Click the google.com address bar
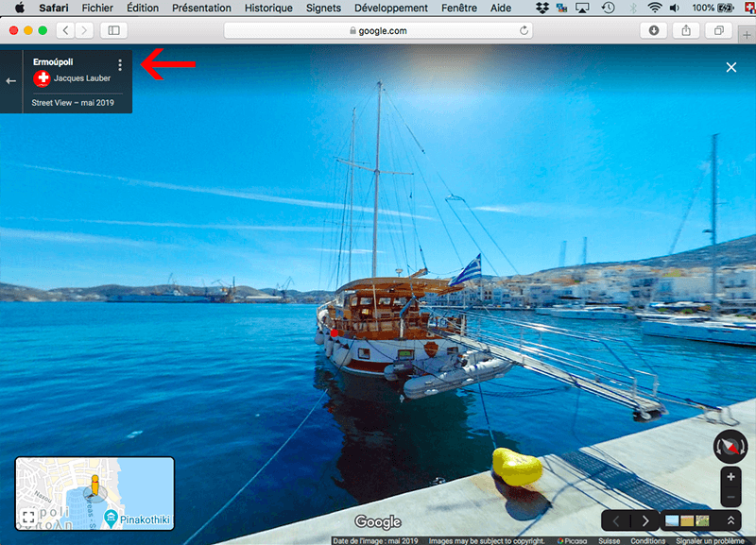 [x=379, y=30]
